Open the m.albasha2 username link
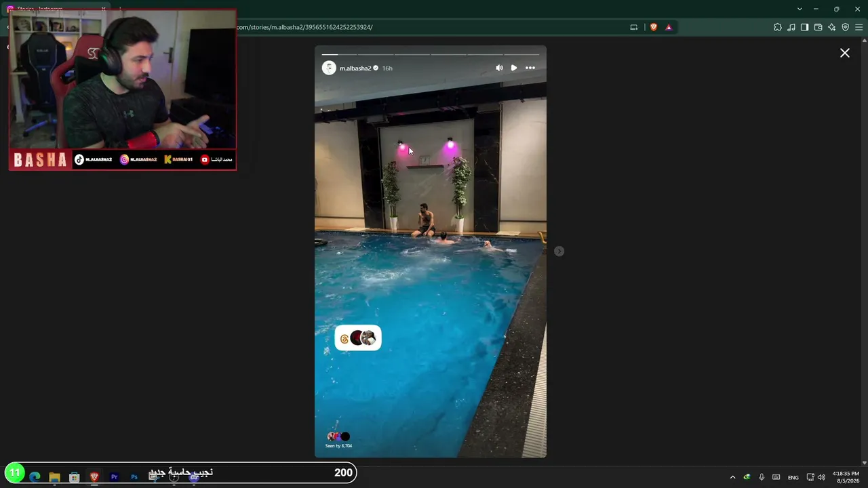This screenshot has height=488, width=868. tap(355, 68)
